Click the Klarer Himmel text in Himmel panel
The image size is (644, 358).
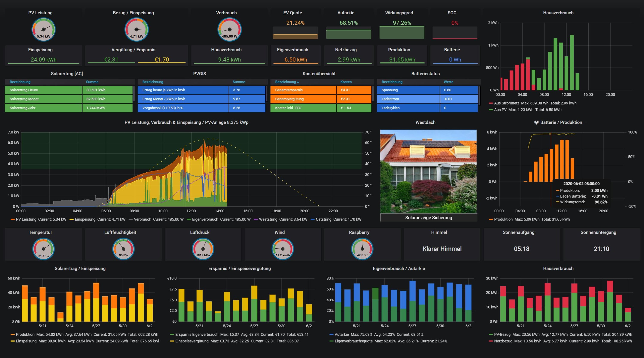(442, 249)
